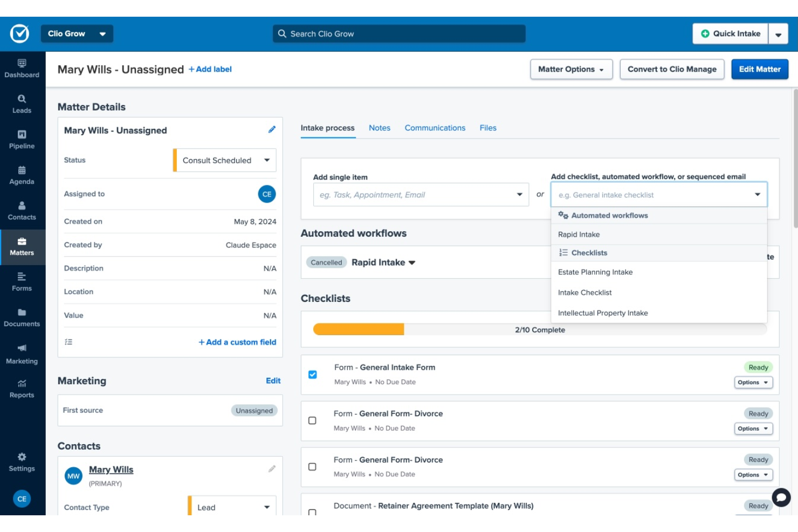Viewport: 798px width, 532px height.
Task: Open the Dashboard from the sidebar
Action: [22, 69]
